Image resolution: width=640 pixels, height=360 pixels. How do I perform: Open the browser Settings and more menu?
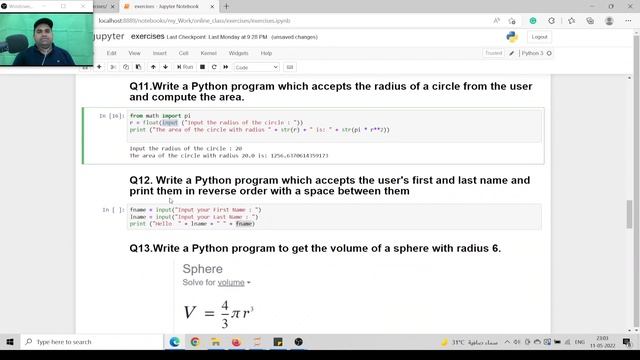[x=628, y=21]
